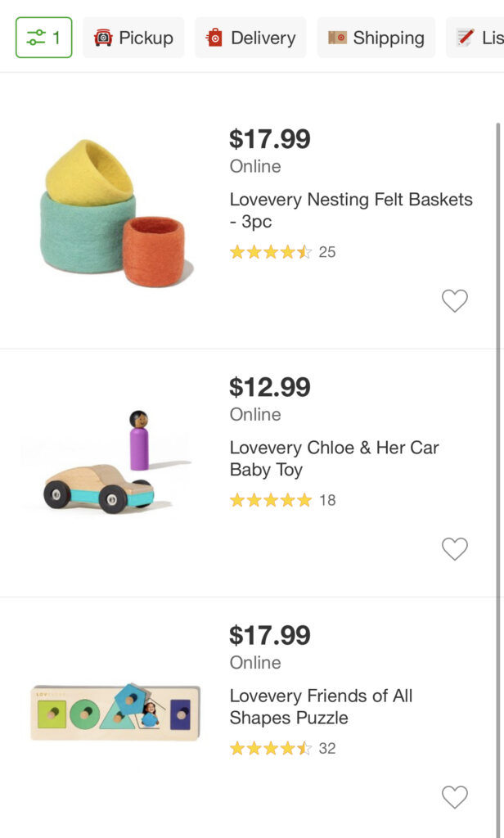The width and height of the screenshot is (504, 838).
Task: Open Lovevery Nesting Felt Baskets - 3pc title
Action: click(351, 210)
